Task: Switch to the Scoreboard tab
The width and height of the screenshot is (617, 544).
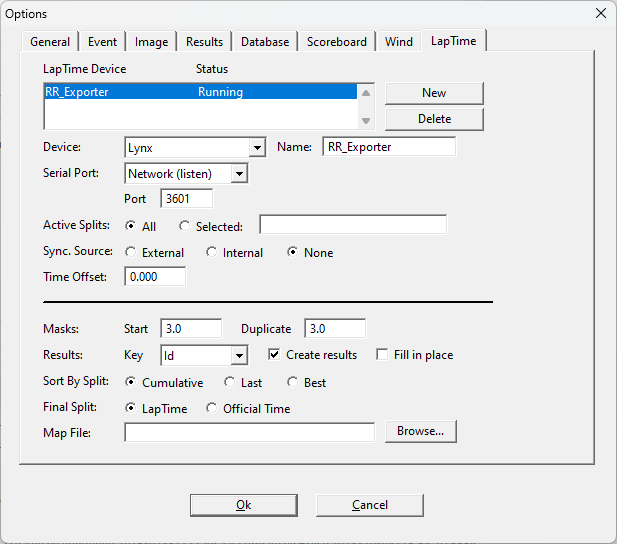Action: [x=336, y=42]
